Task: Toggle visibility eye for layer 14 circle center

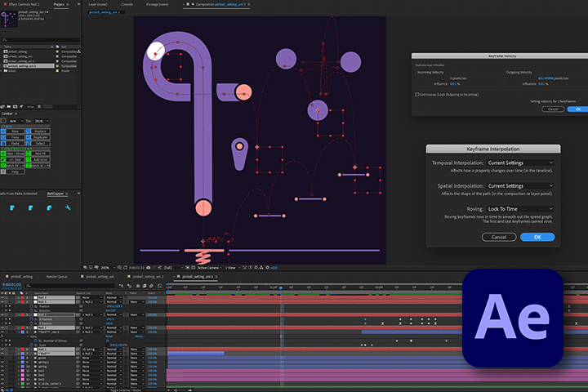Action: [2, 384]
